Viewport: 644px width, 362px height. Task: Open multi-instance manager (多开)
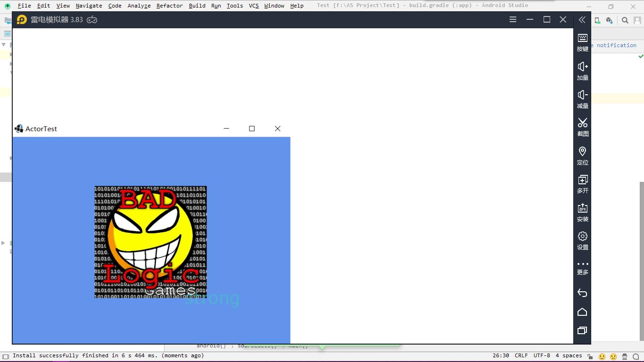[583, 184]
